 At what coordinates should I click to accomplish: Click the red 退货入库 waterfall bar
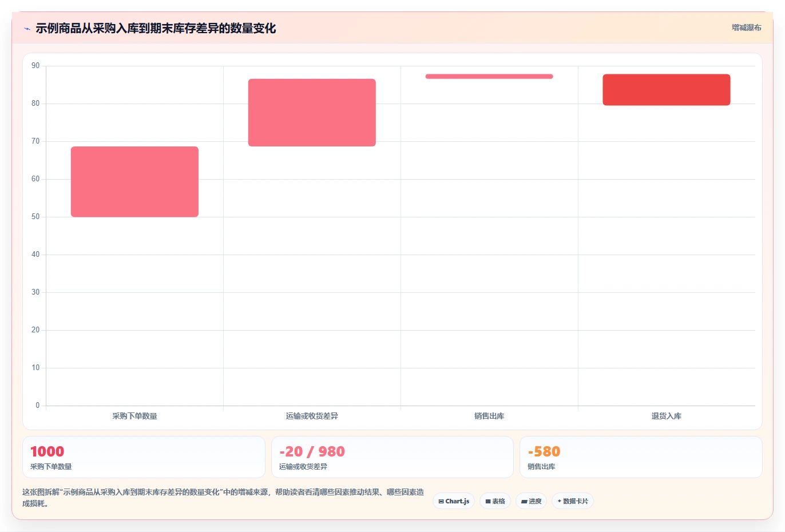tap(667, 90)
